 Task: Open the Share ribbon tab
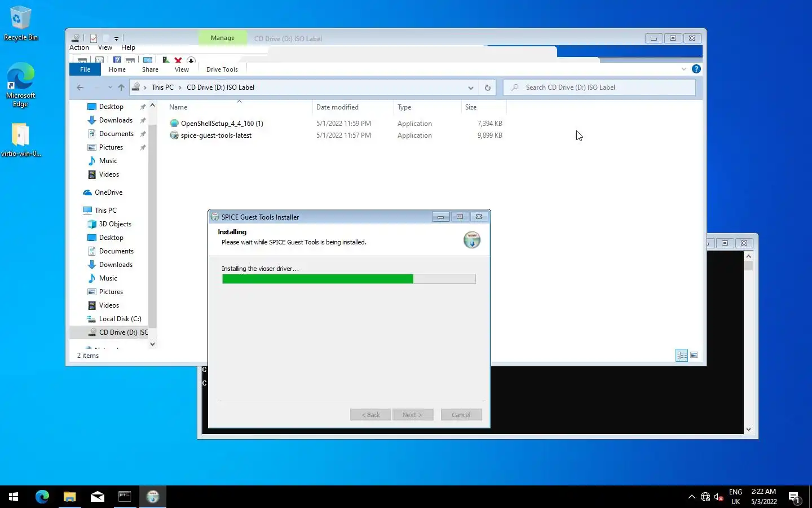click(150, 69)
